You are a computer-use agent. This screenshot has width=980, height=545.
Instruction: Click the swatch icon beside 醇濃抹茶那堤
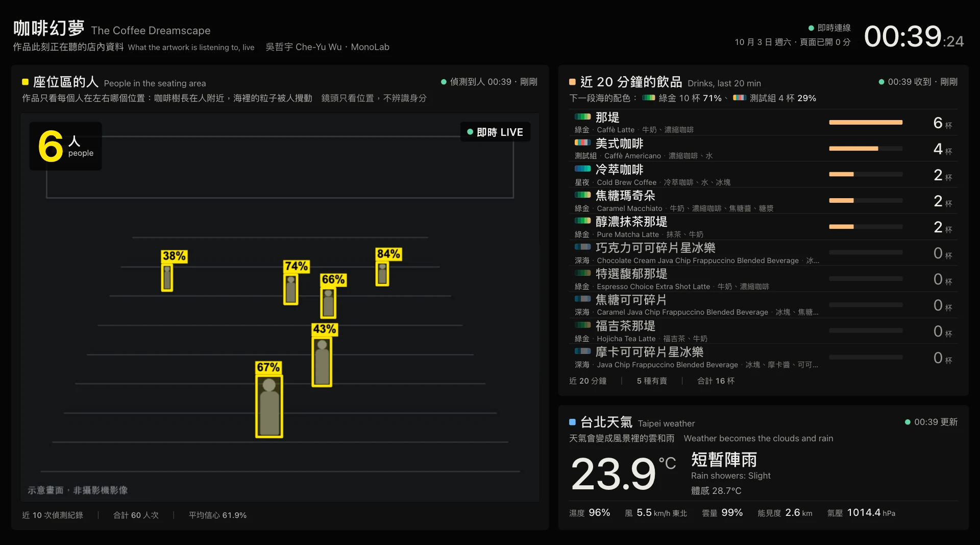582,221
